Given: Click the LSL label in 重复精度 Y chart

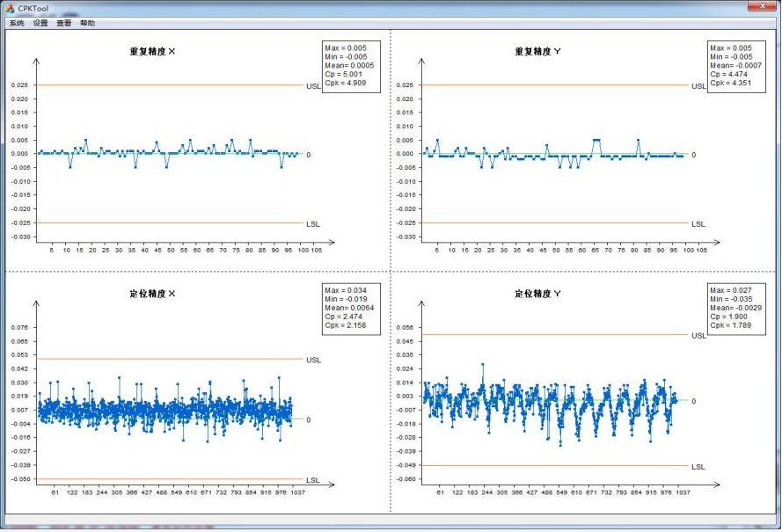Looking at the screenshot, I should (698, 224).
